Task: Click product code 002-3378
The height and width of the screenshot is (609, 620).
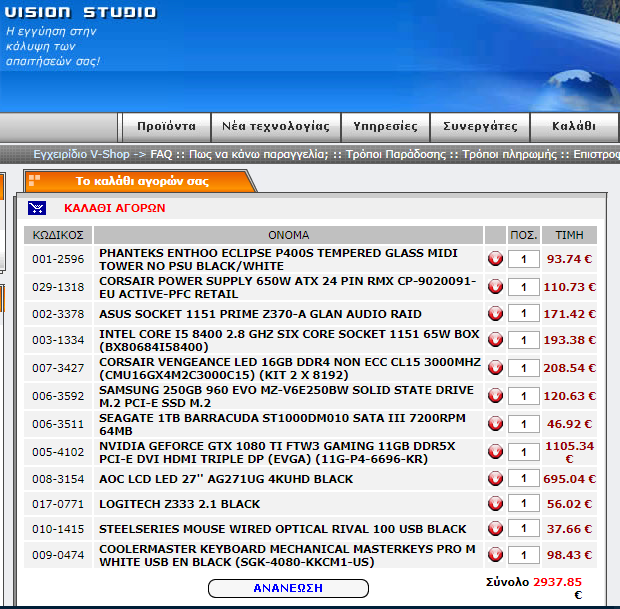Action: [x=58, y=314]
